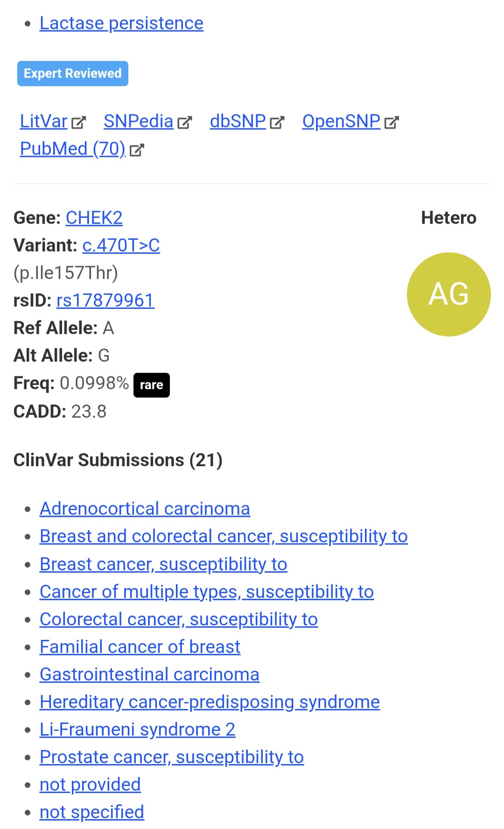Open Prostate cancer, susceptibility to link
504x829 pixels.
171,757
